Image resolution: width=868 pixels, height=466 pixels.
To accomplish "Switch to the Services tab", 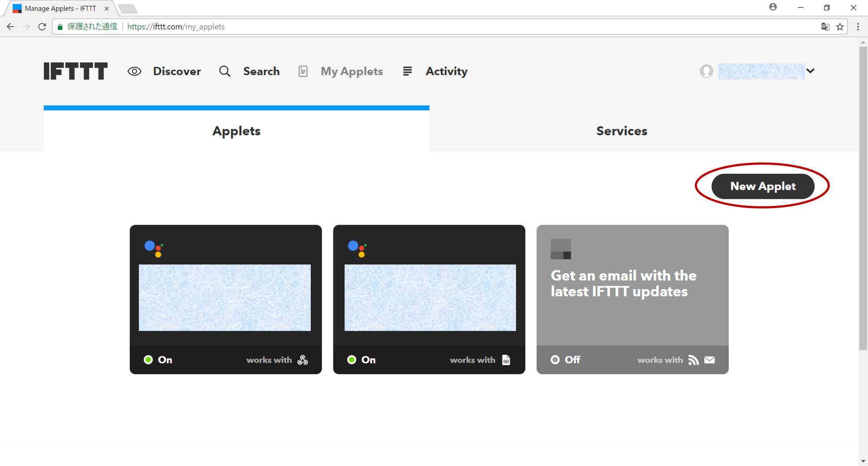I will [621, 131].
